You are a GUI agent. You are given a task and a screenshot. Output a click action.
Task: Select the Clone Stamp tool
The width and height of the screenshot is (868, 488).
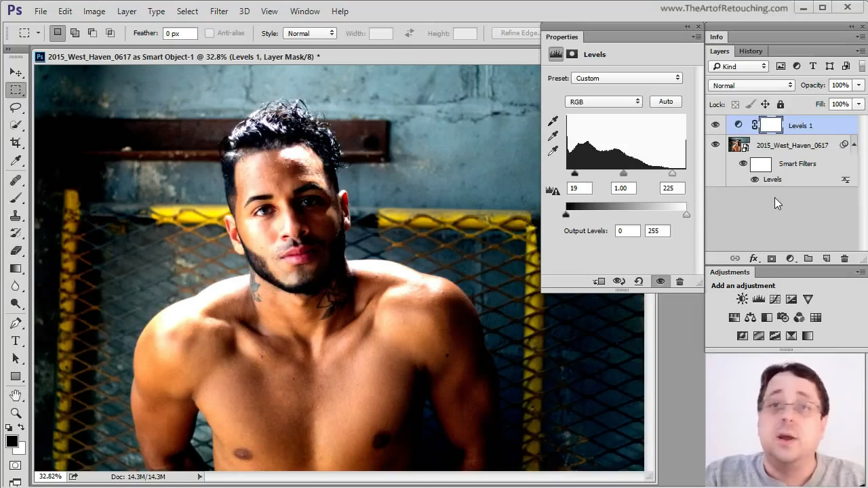16,216
